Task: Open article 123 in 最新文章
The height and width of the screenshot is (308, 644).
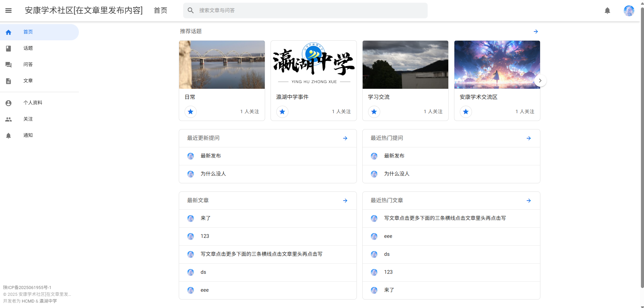Action: point(268,237)
